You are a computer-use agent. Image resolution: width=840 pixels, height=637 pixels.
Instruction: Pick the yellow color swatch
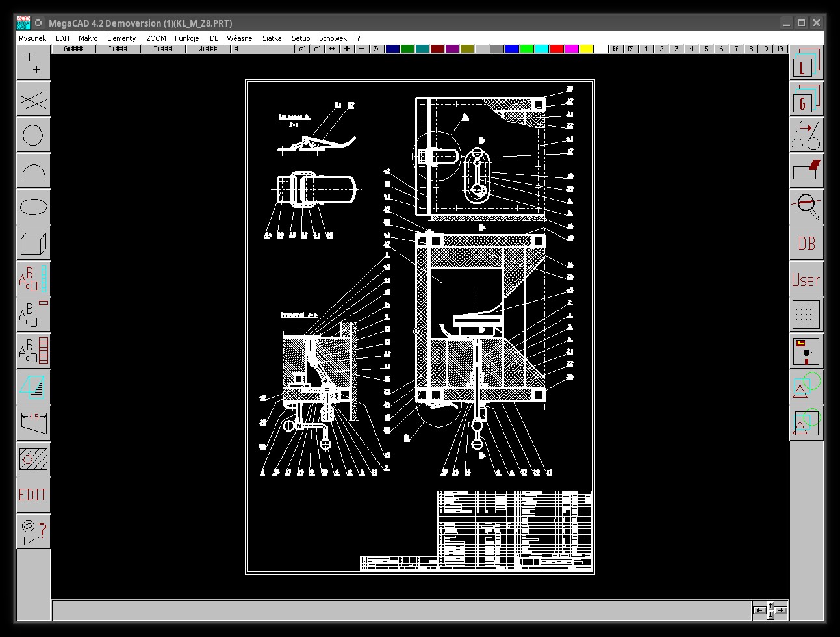click(586, 49)
